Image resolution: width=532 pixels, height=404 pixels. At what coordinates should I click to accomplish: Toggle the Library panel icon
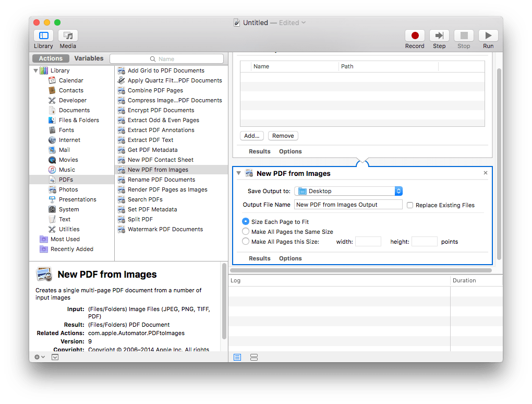[43, 36]
